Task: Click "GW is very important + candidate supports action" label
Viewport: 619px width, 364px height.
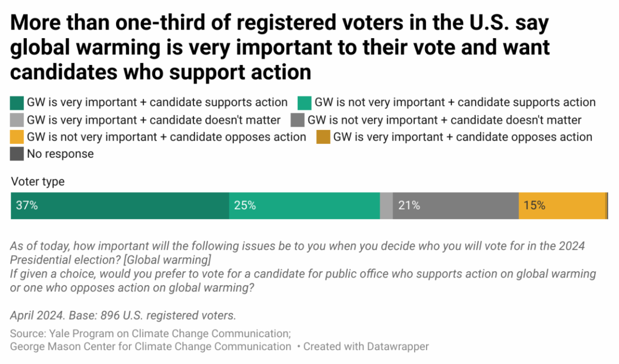Action: click(x=157, y=103)
